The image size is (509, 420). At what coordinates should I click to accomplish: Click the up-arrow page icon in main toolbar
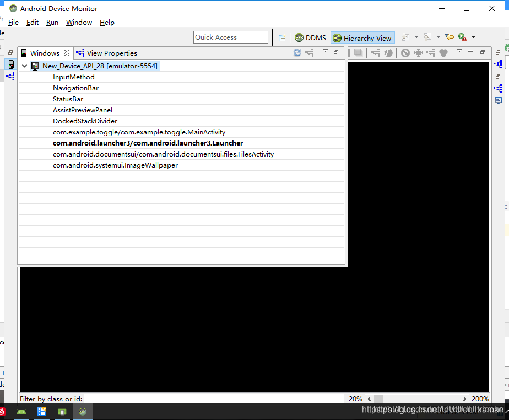point(427,37)
